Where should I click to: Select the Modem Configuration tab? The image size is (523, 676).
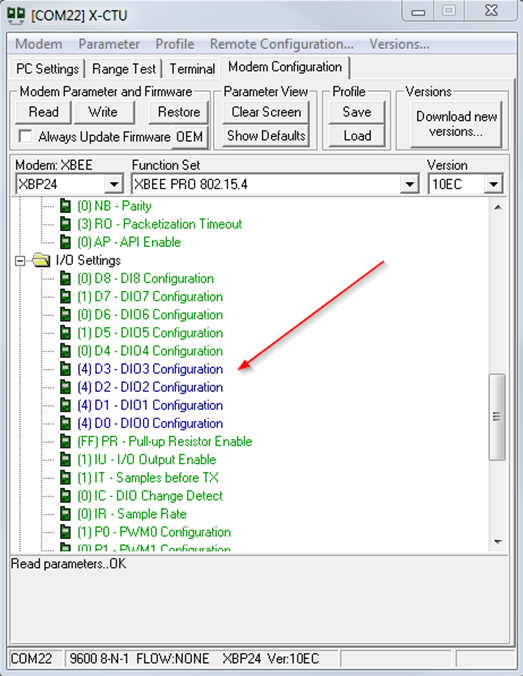tap(285, 67)
